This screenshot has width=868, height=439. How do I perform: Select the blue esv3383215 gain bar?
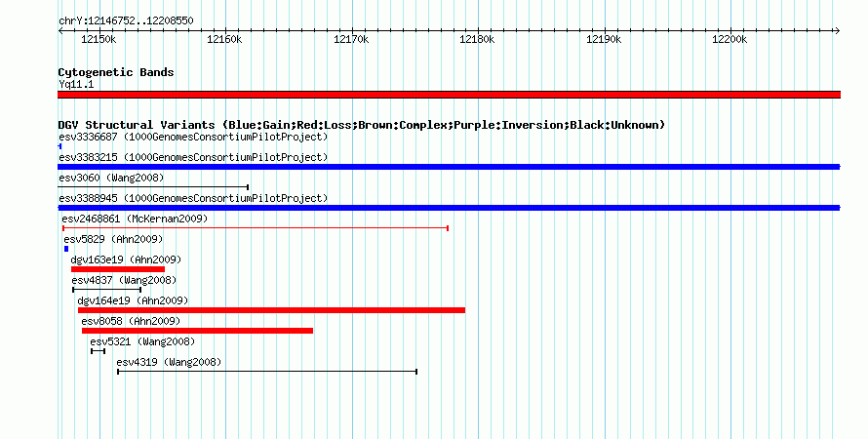[449, 167]
